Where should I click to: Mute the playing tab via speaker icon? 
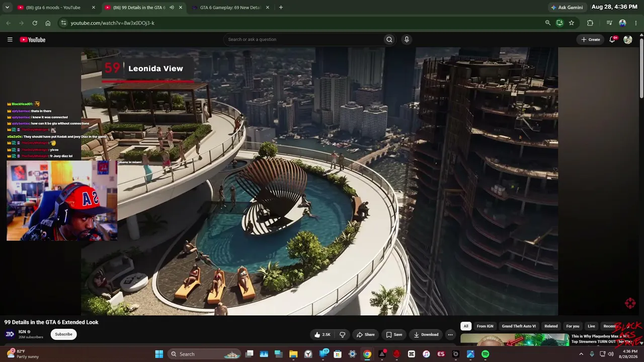pyautogui.click(x=172, y=8)
